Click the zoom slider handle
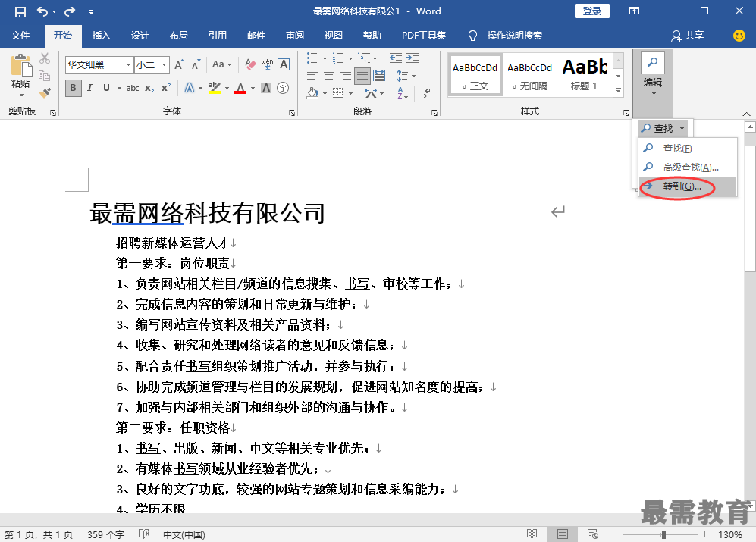Image resolution: width=756 pixels, height=542 pixels. click(x=664, y=534)
